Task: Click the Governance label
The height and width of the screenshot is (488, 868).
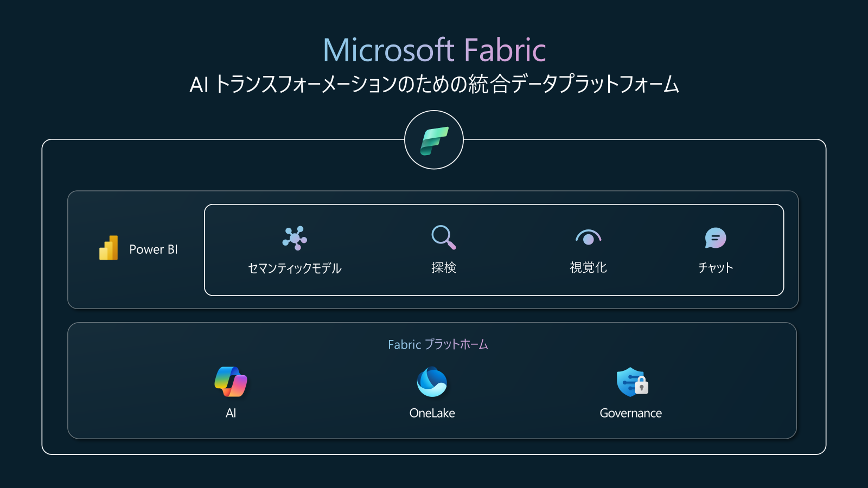Action: click(631, 413)
